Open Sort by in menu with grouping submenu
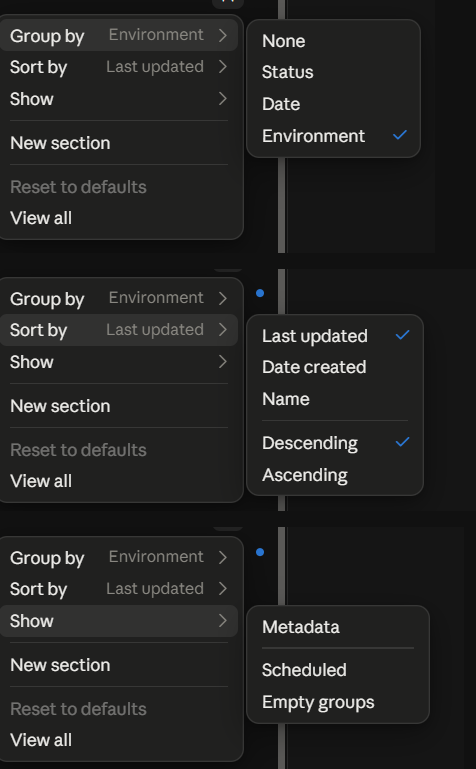Viewport: 476px width, 769px height. click(x=119, y=67)
